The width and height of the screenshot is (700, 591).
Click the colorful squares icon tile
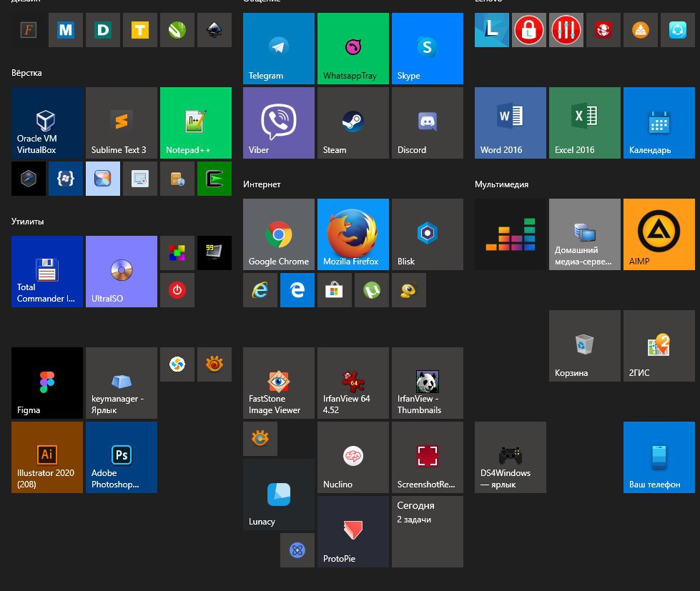[177, 253]
